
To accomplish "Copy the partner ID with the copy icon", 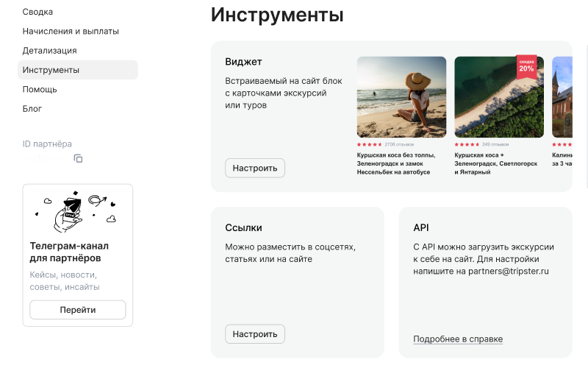I will 78,158.
